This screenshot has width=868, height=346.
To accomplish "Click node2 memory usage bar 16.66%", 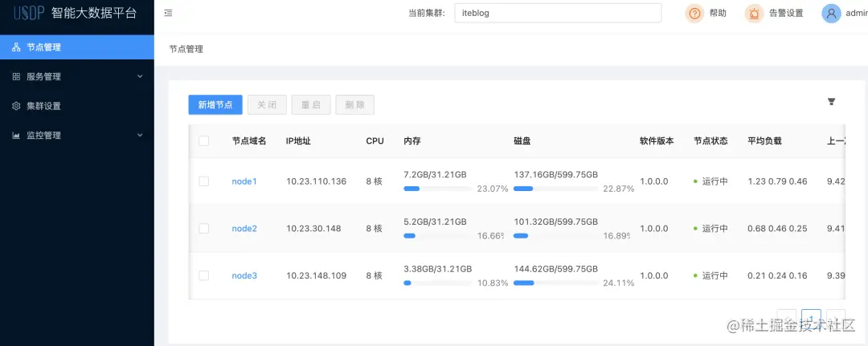I will 439,236.
